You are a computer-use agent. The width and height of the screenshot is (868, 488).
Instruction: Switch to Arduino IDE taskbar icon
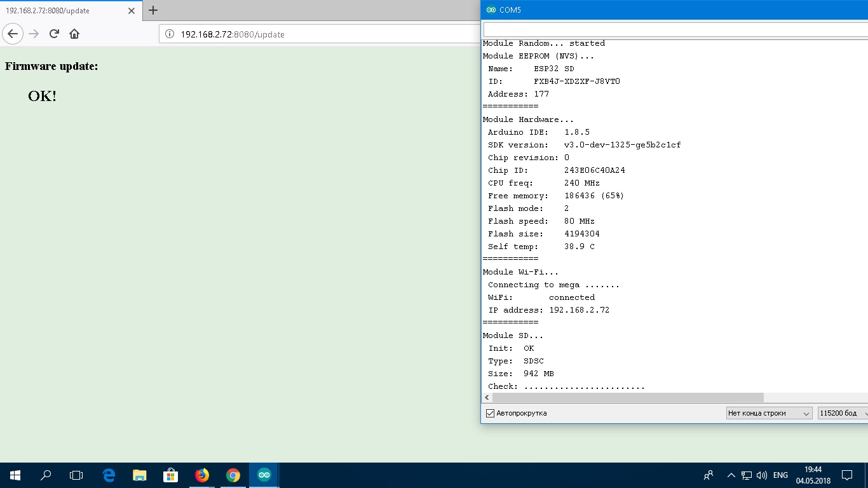[264, 475]
